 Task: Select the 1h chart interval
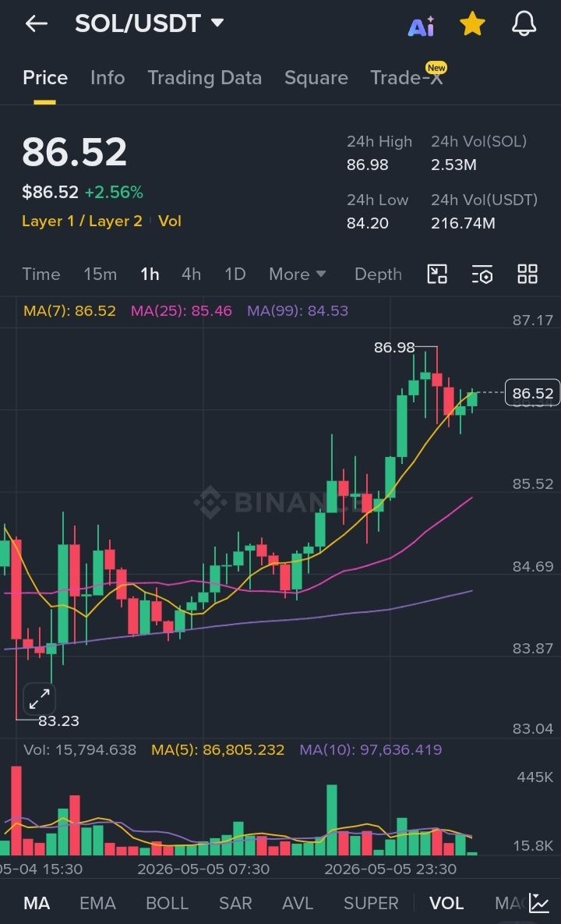[150, 274]
